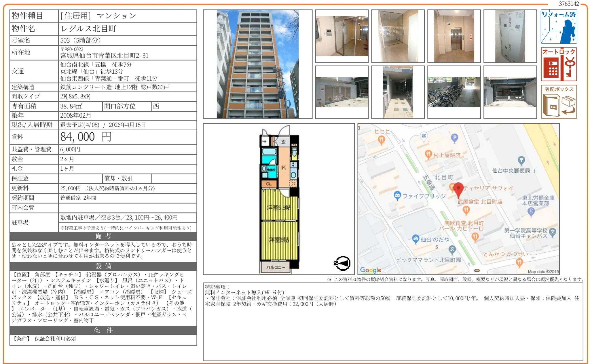The image size is (592, 364).
Task: Click the north compass icon on floor plan
Action: [x=342, y=263]
